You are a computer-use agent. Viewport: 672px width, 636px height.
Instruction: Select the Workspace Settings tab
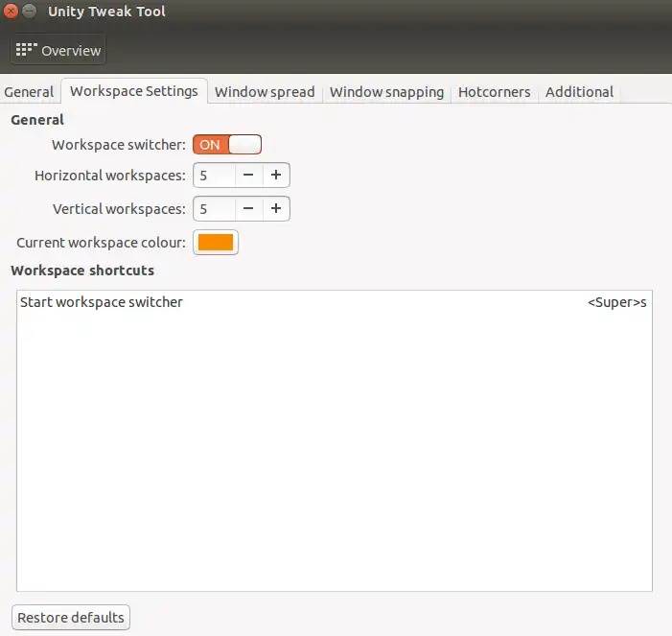134,91
